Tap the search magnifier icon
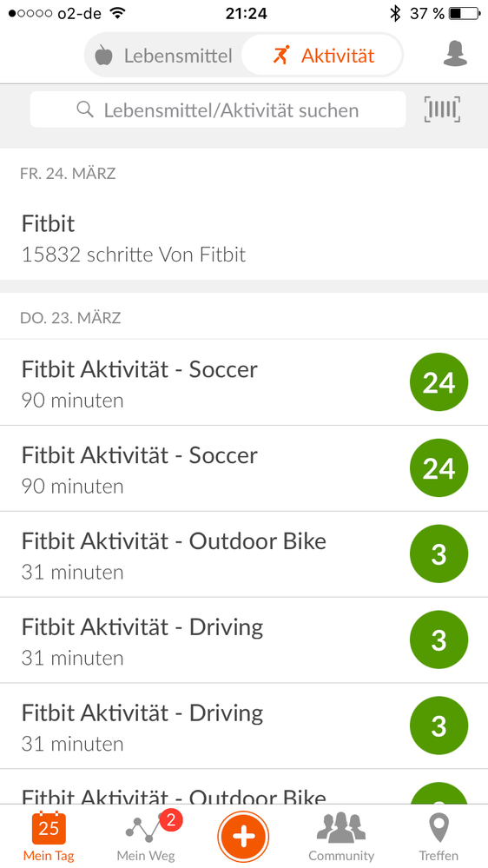The height and width of the screenshot is (868, 488). point(84,109)
